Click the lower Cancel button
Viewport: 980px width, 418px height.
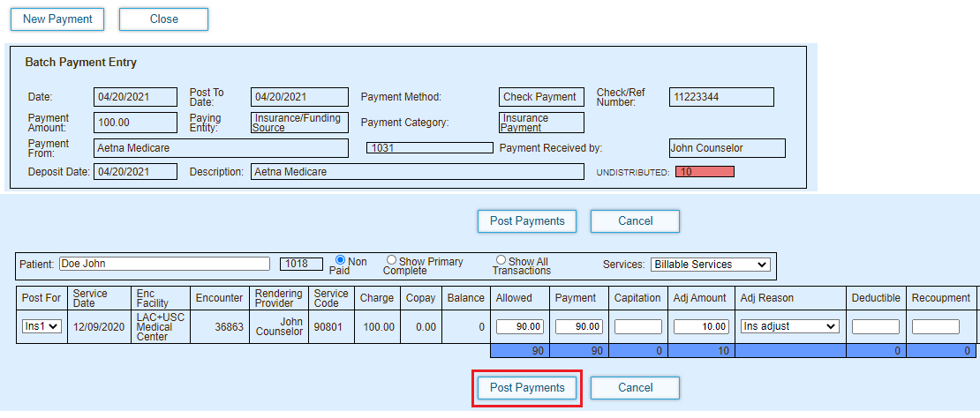(635, 388)
